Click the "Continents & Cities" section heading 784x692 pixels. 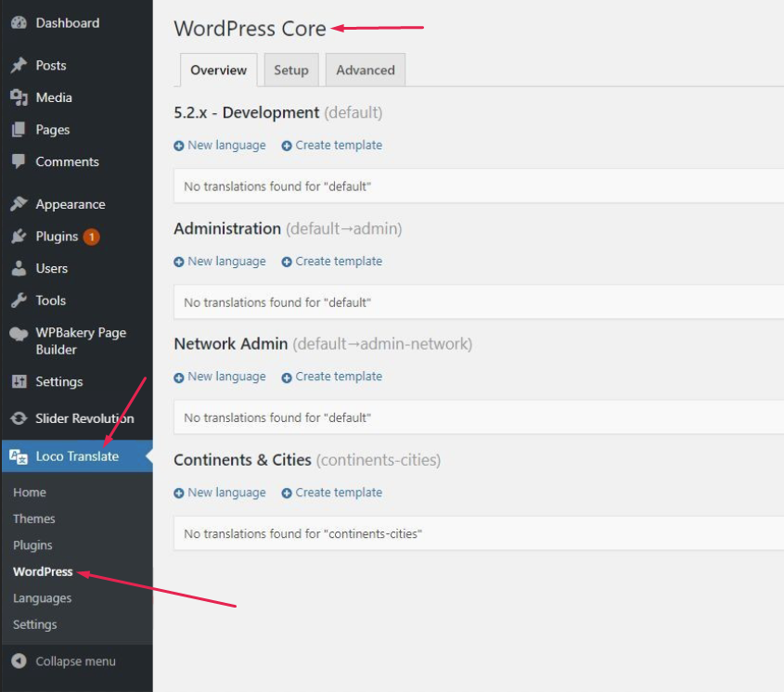pos(242,460)
